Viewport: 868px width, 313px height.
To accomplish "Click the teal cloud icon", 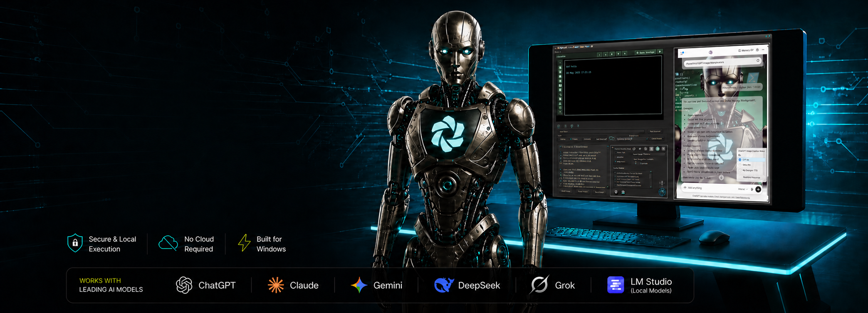I will click(x=168, y=243).
